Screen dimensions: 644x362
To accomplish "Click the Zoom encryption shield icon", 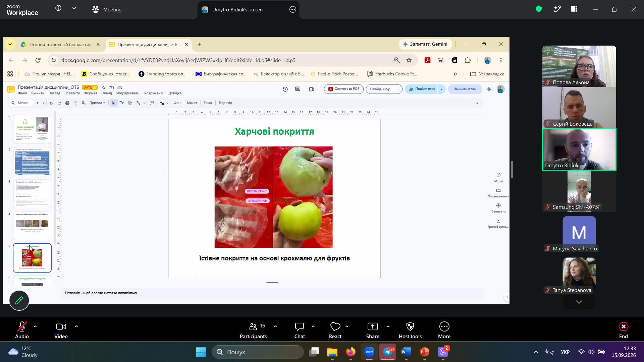I will [539, 9].
